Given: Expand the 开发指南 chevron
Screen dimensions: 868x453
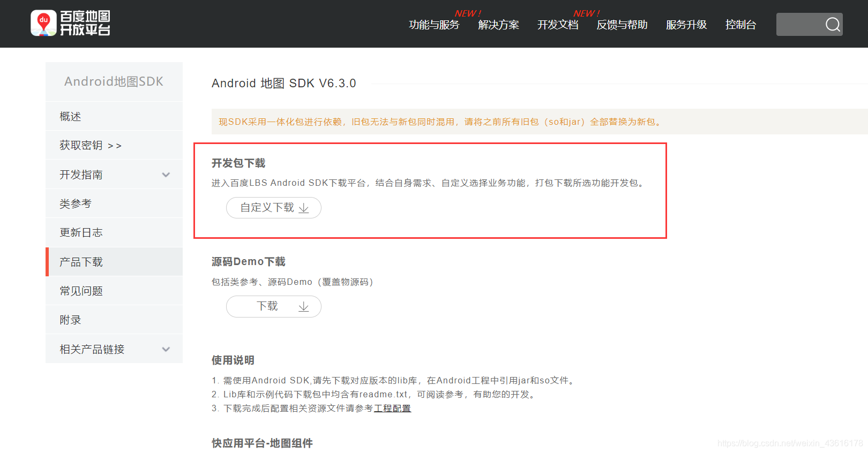Looking at the screenshot, I should tap(166, 175).
